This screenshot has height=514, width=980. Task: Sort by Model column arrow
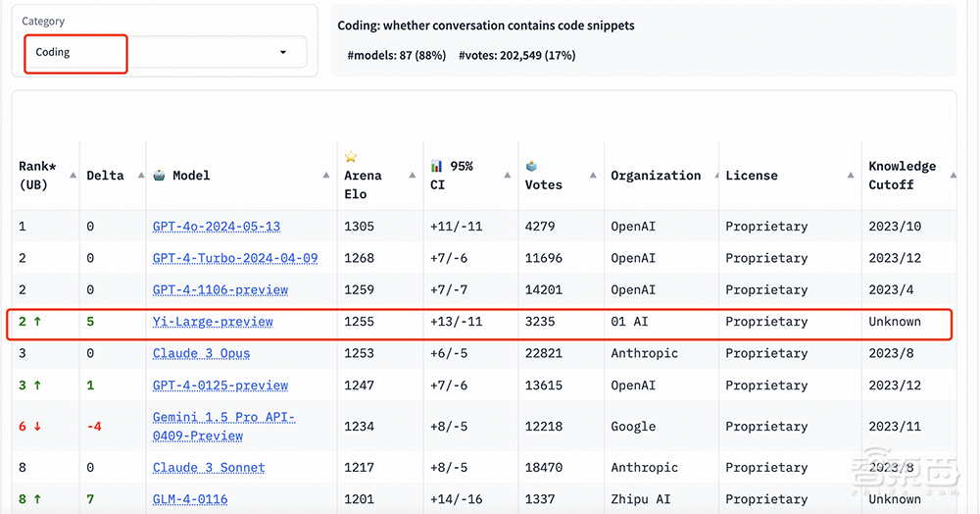pos(326,176)
